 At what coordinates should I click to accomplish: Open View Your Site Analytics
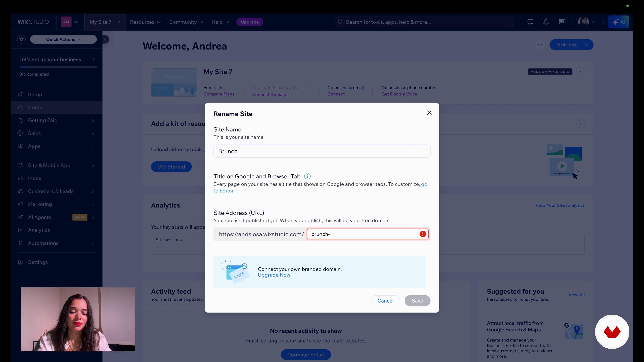tap(560, 205)
